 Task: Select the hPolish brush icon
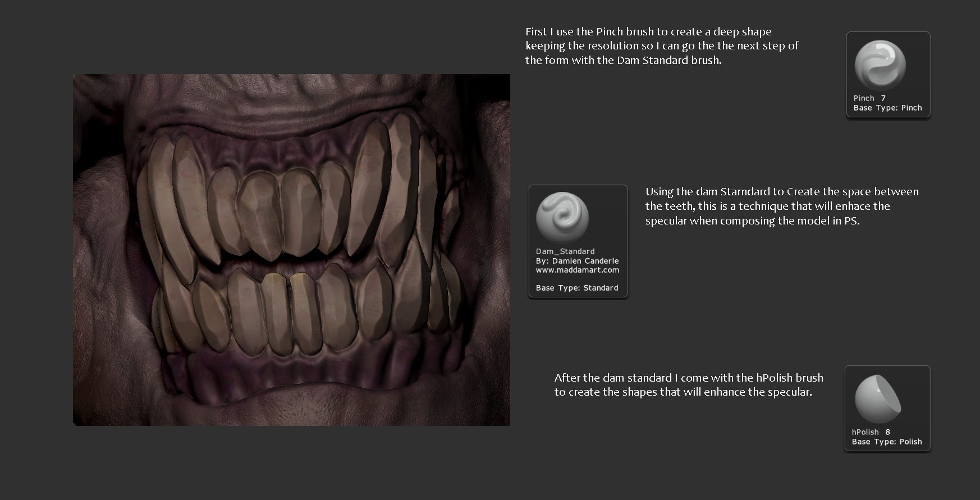coord(878,399)
